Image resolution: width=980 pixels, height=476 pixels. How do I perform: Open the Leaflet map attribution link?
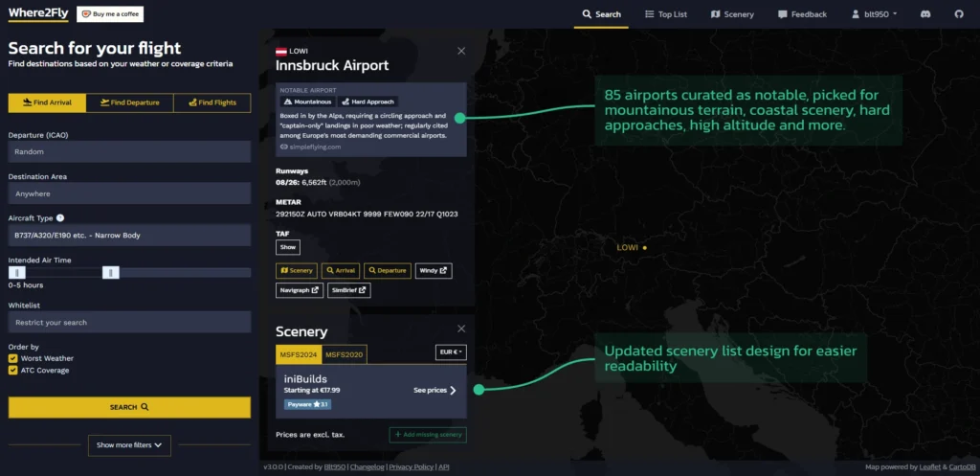pos(930,467)
